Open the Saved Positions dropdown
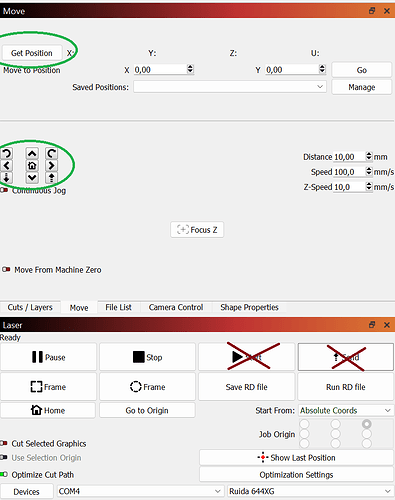Screen dimensions: 395x500 [230, 87]
